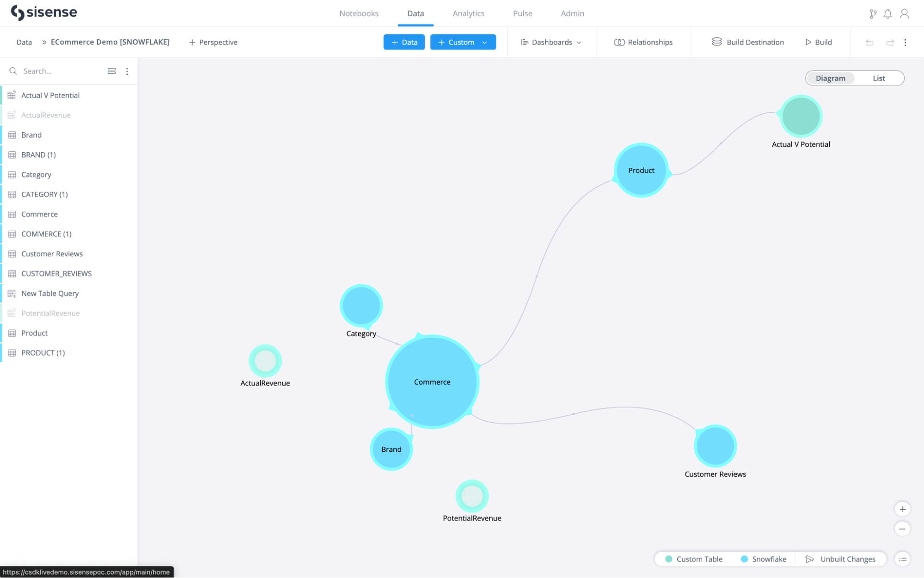Viewport: 924px width, 578px height.
Task: Select the Commerce node in the diagram
Action: (x=432, y=381)
